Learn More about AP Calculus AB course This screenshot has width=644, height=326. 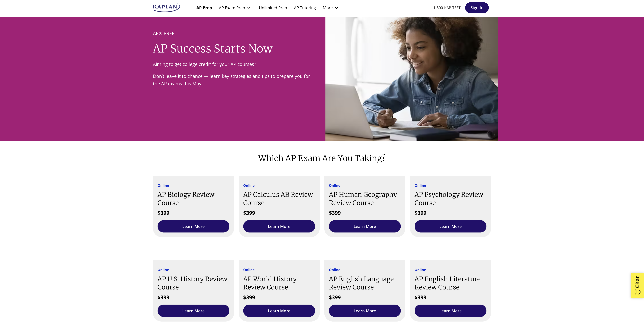[279, 226]
